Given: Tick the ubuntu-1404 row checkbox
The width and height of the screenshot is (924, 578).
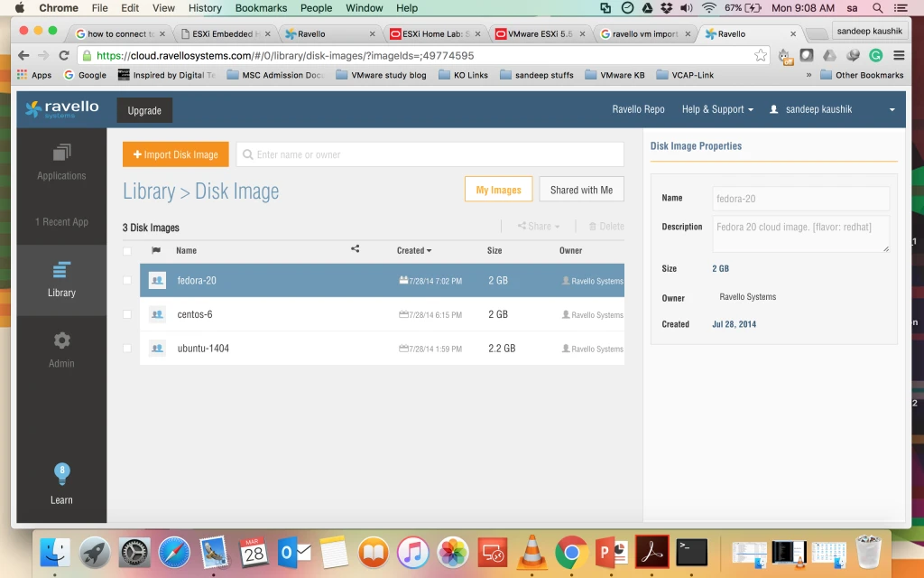Looking at the screenshot, I should 126,349.
